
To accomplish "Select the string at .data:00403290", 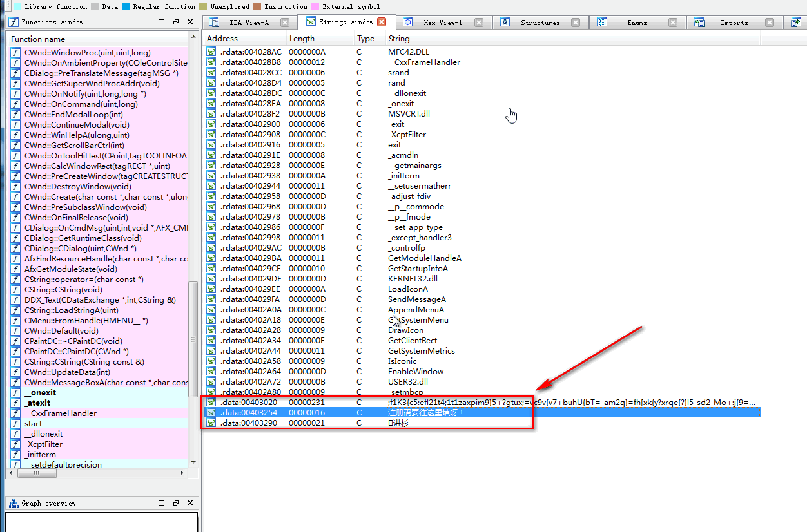I will click(x=481, y=423).
